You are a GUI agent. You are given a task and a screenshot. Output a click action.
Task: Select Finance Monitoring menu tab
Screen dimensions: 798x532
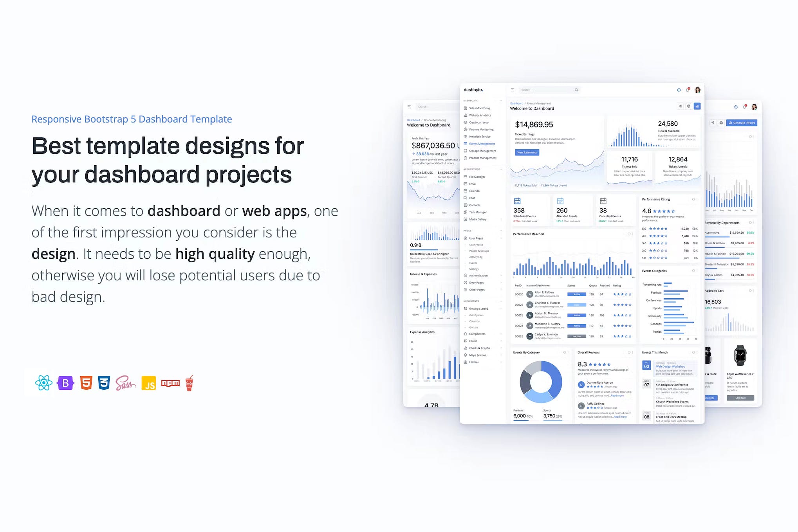point(480,129)
